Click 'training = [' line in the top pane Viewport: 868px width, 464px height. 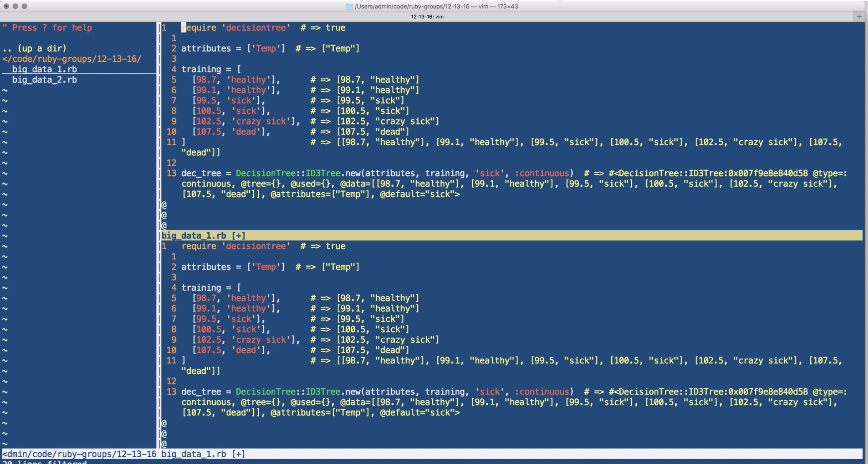click(211, 69)
